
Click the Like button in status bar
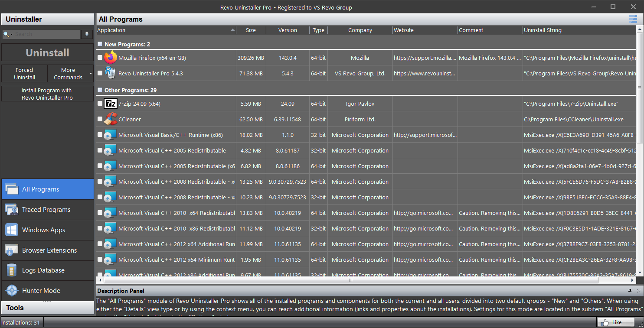pyautogui.click(x=616, y=322)
